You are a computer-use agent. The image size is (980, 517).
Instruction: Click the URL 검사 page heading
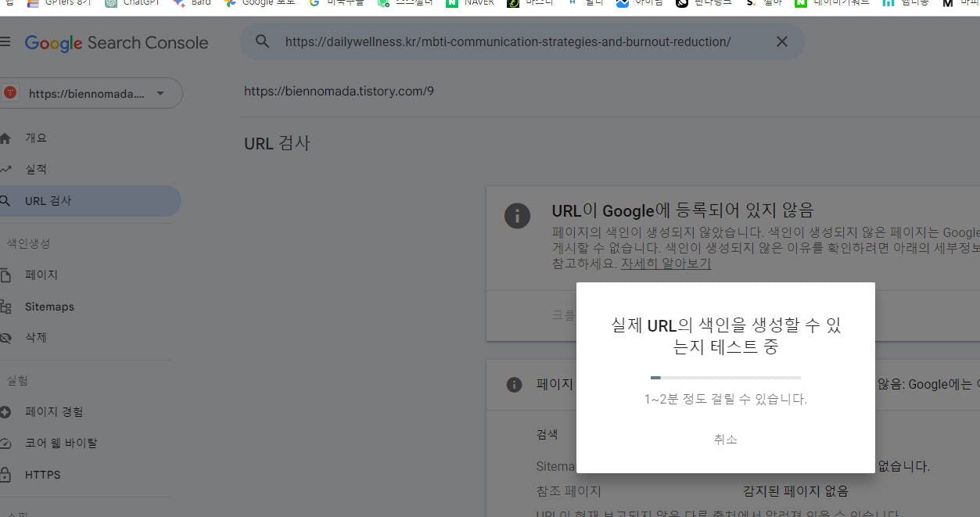pyautogui.click(x=277, y=143)
